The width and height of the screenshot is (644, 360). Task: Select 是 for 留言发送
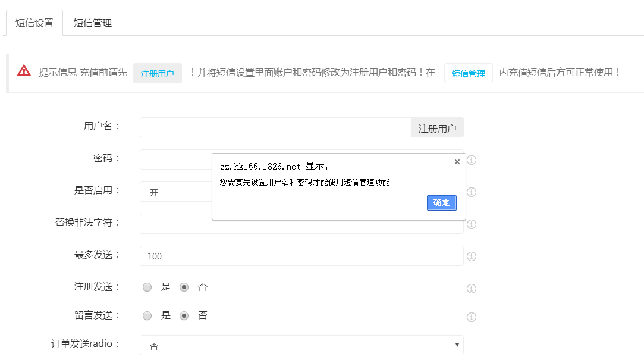pos(147,315)
